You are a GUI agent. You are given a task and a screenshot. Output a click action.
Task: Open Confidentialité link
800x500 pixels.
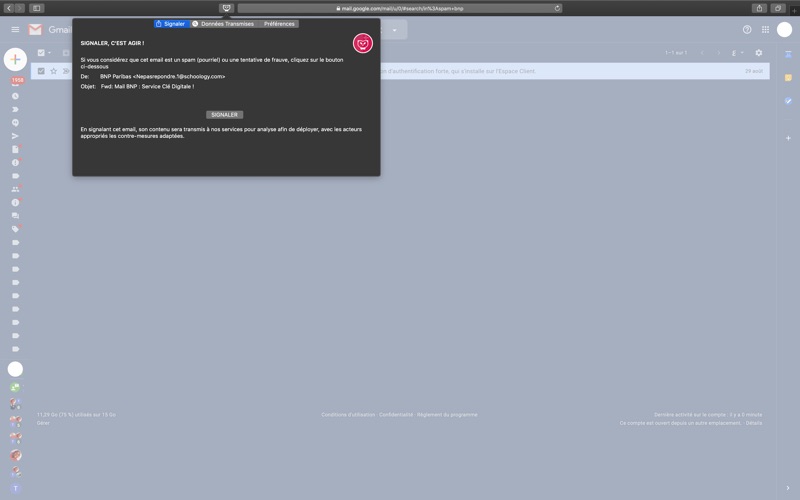(x=396, y=415)
